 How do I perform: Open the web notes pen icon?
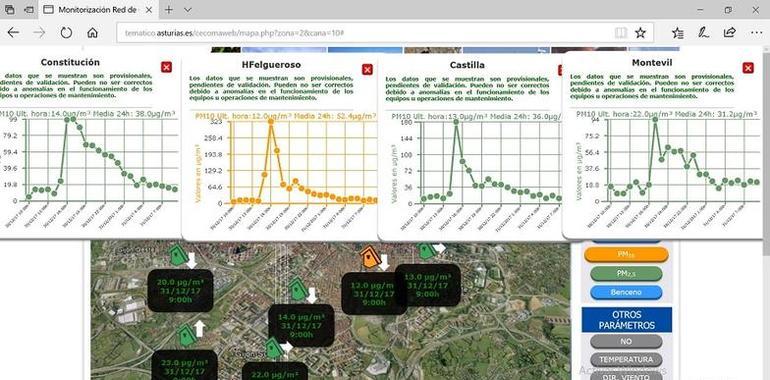tap(704, 32)
